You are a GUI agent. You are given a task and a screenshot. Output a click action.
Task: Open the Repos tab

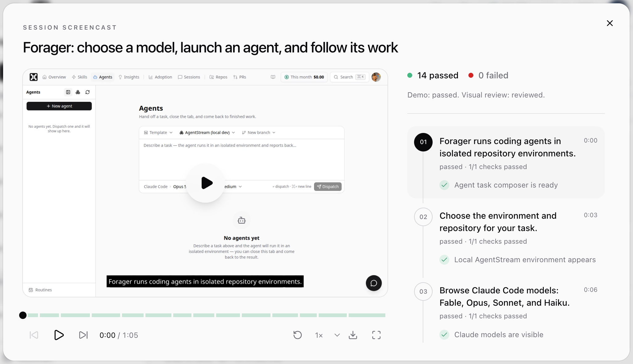pos(218,77)
